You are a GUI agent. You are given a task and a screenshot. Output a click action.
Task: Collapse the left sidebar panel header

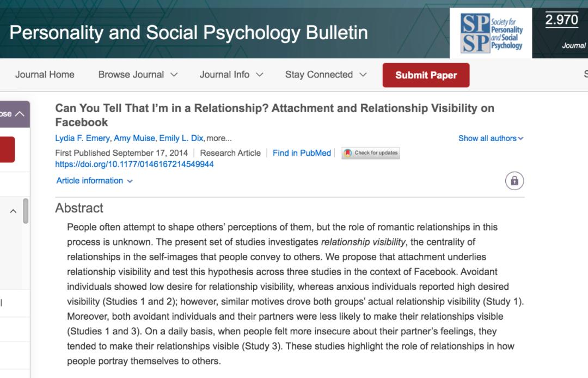13,114
